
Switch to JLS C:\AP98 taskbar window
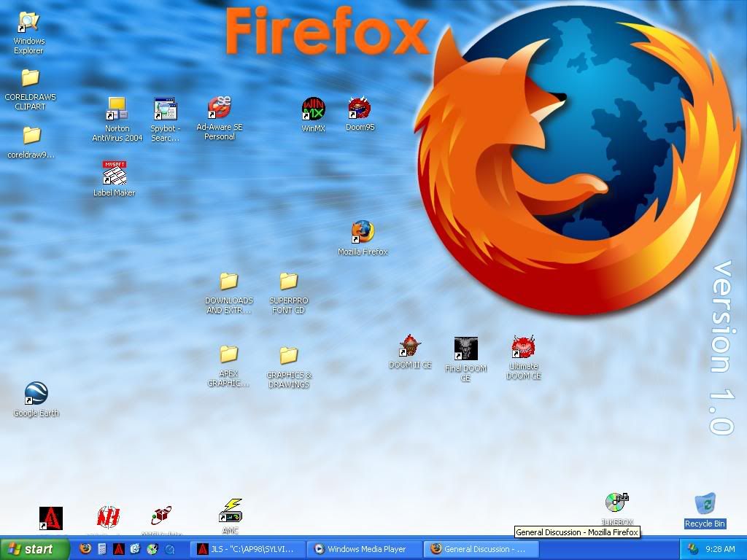[x=247, y=549]
